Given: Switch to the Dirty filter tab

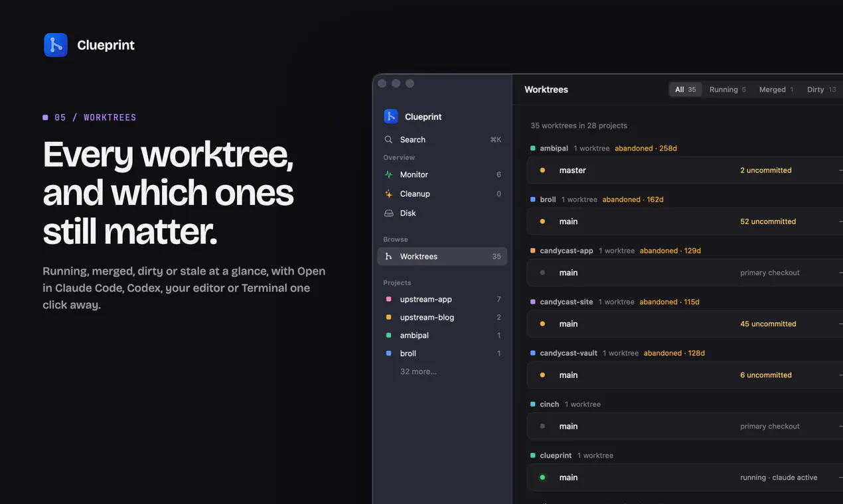Looking at the screenshot, I should pos(821,90).
